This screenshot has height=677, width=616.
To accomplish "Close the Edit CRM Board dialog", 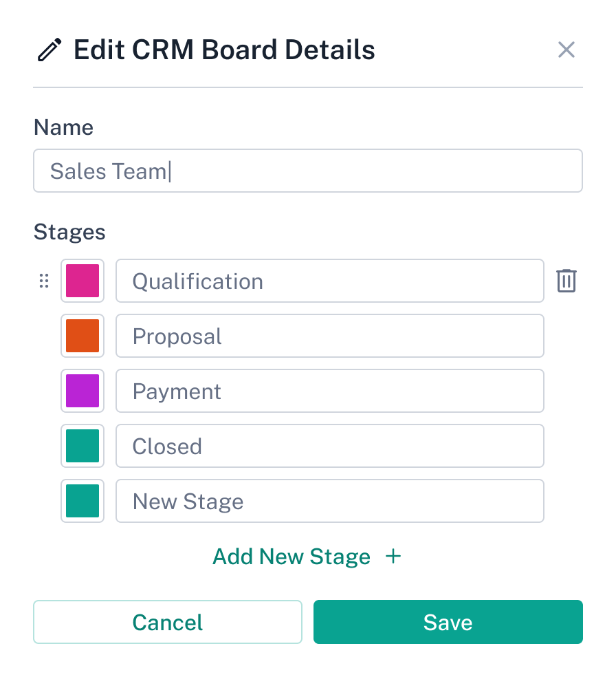I will pos(566,50).
